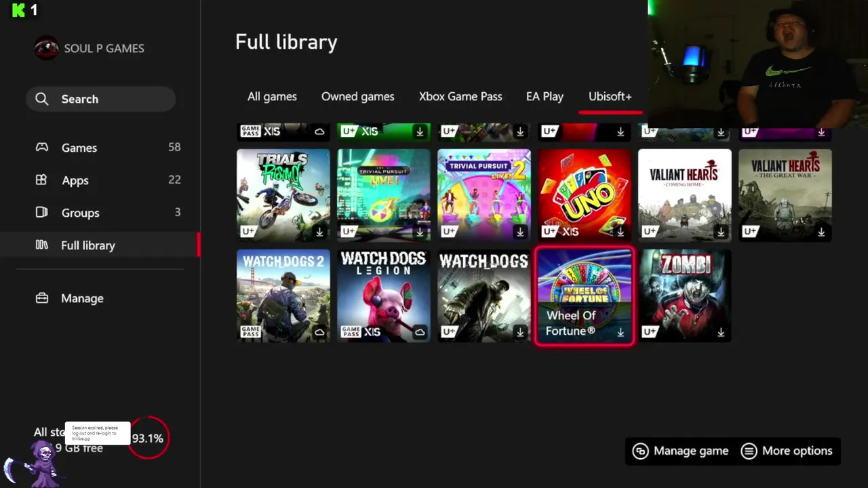Screen dimensions: 868x488
Task: Click download icon on Zombi tile
Action: click(x=721, y=332)
